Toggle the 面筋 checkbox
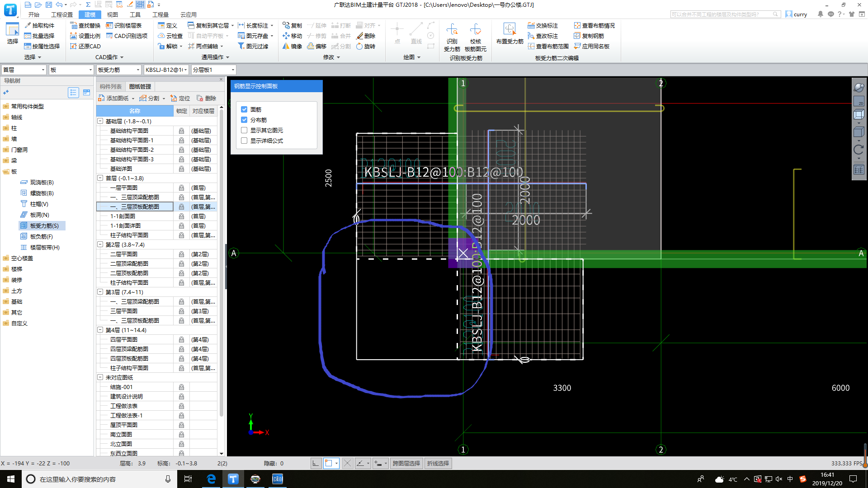The width and height of the screenshot is (868, 488). (244, 109)
